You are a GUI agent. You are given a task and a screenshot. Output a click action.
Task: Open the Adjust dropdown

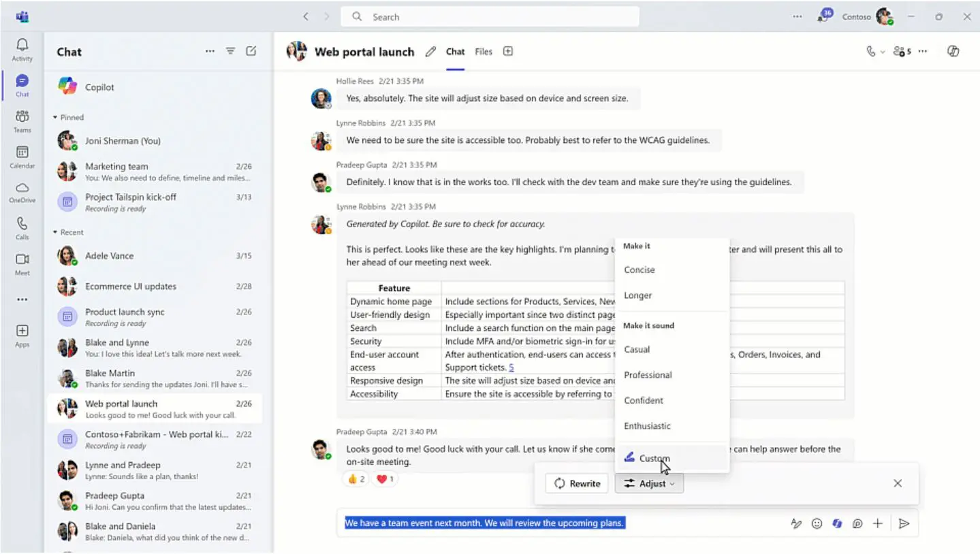coord(649,483)
